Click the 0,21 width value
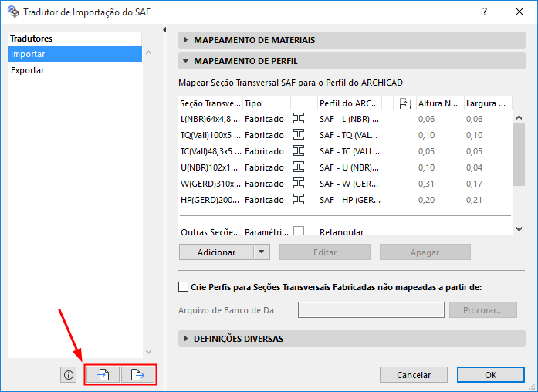This screenshot has width=538, height=392. tap(474, 200)
